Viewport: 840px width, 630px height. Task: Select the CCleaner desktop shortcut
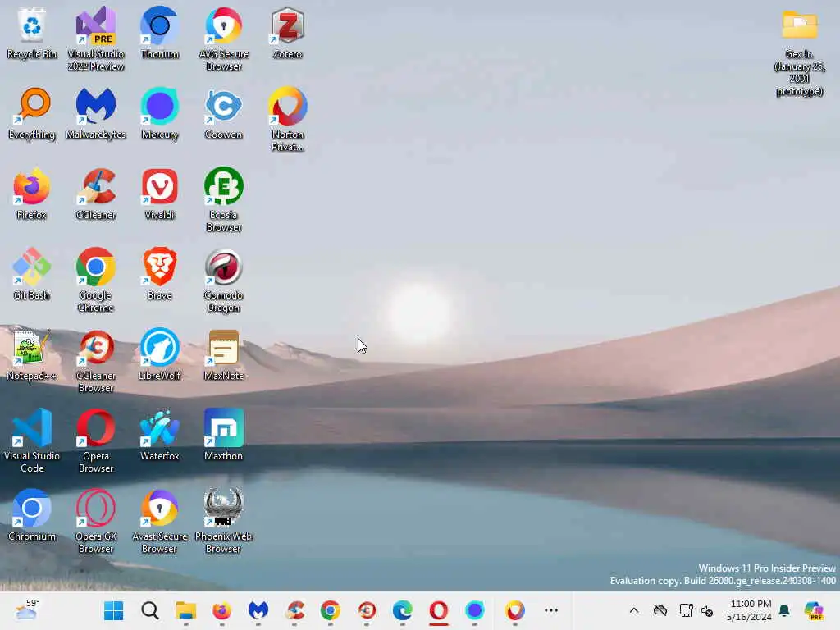pyautogui.click(x=96, y=194)
